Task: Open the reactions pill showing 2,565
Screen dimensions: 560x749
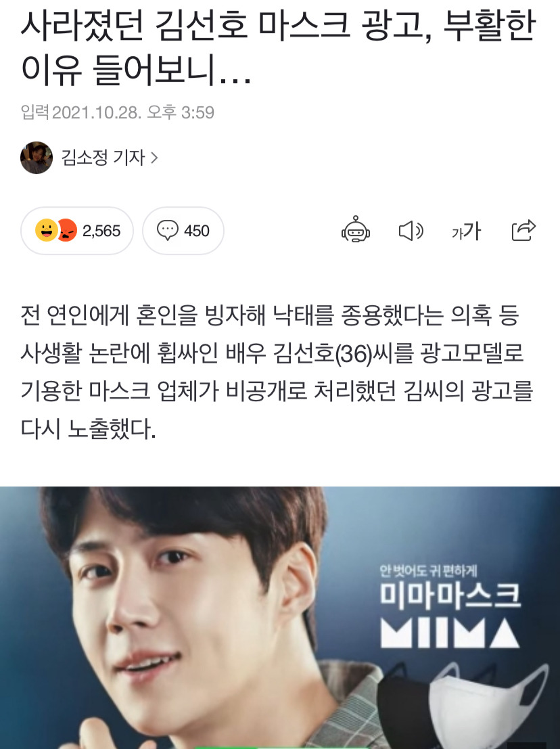Action: [x=77, y=231]
